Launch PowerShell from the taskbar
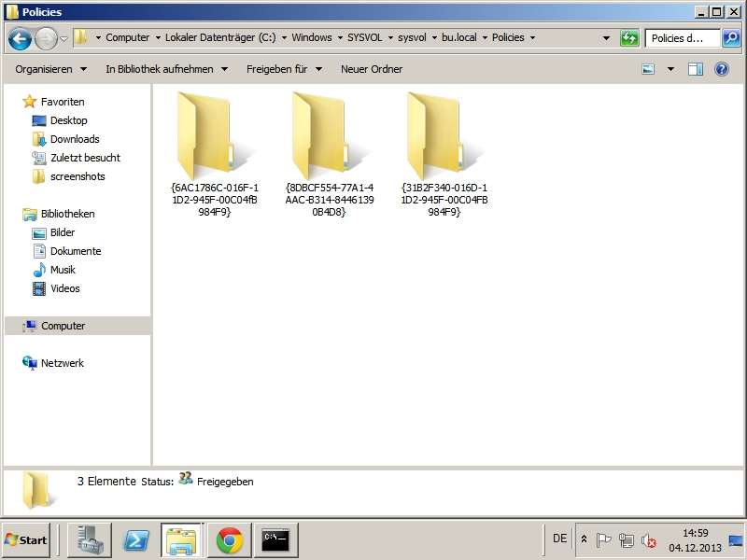 pos(136,540)
